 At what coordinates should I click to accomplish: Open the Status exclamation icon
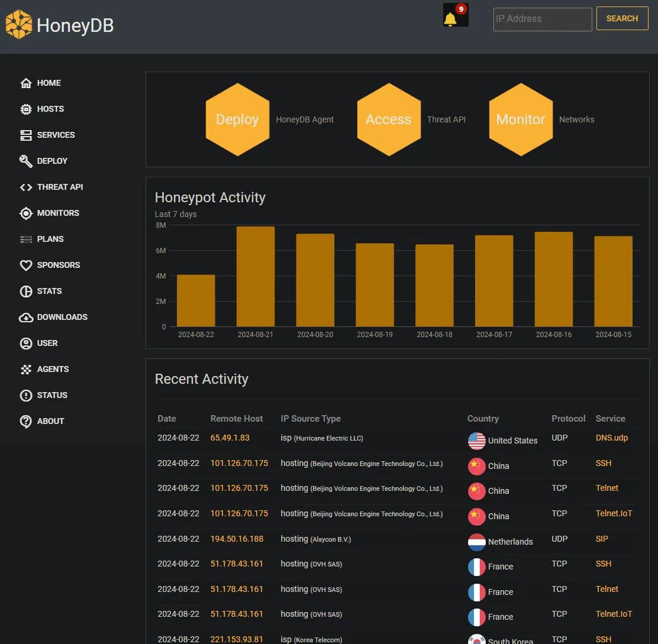(x=26, y=395)
